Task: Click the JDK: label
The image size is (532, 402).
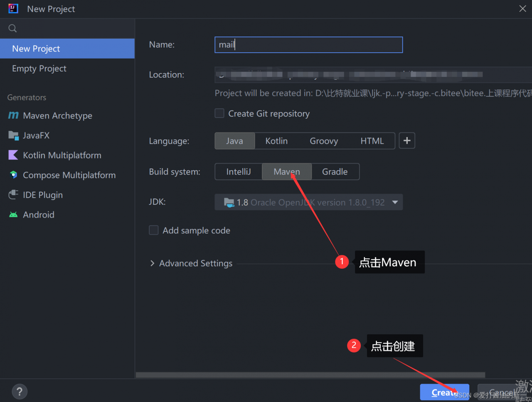Action: coord(157,202)
